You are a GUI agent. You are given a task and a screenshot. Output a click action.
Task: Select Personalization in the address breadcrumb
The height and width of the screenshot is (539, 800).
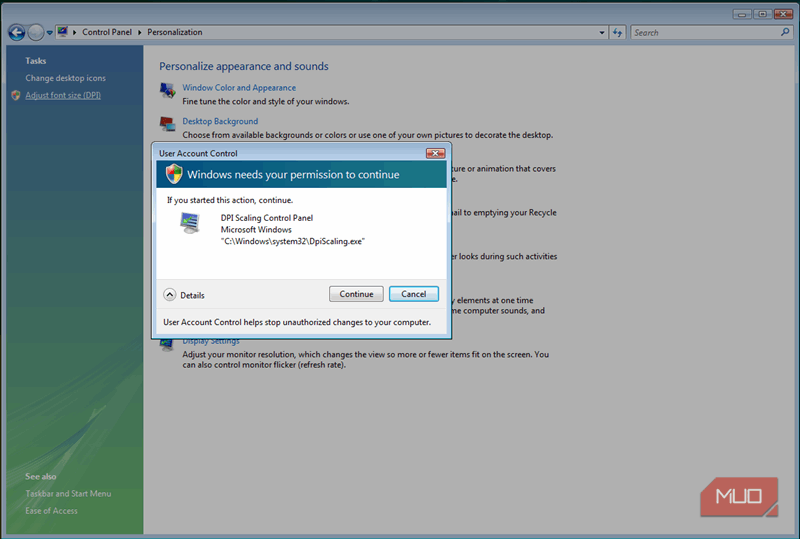pyautogui.click(x=175, y=32)
